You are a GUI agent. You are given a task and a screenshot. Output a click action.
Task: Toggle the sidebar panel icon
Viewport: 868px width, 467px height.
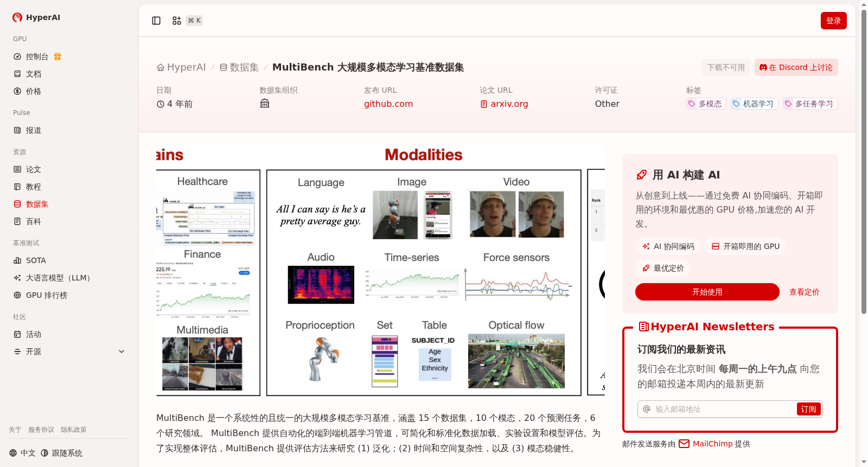tap(156, 21)
